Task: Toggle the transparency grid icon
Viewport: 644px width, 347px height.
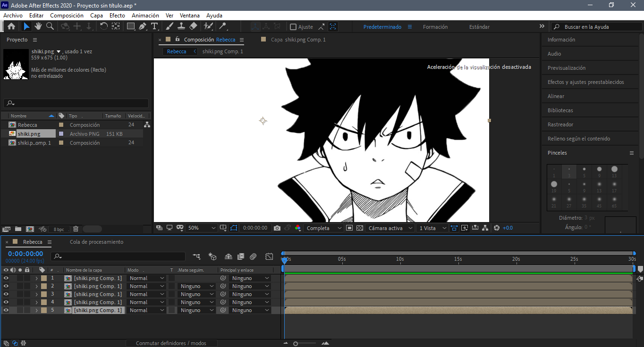Action: point(360,228)
